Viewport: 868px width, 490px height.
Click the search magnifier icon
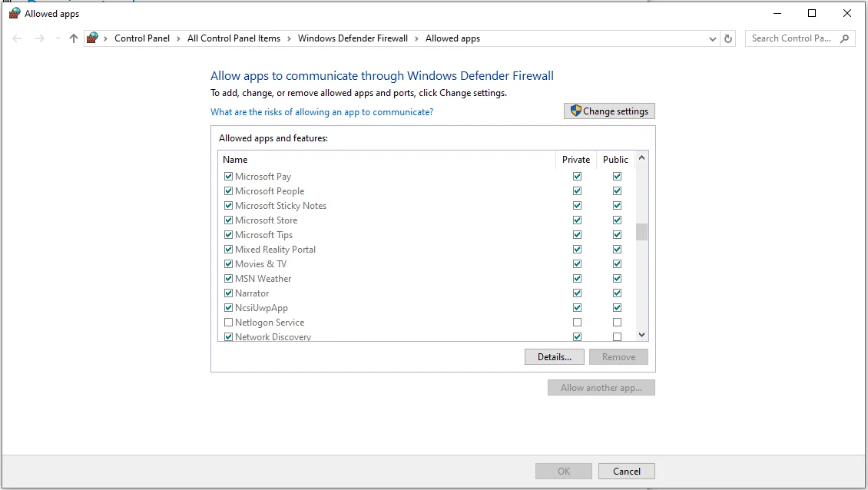tap(845, 38)
